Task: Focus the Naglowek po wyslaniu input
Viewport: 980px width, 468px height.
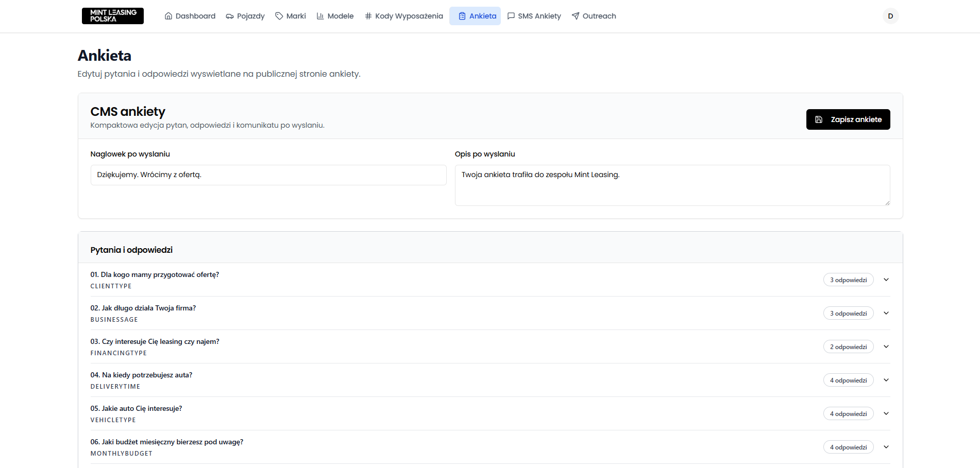Action: click(x=268, y=175)
